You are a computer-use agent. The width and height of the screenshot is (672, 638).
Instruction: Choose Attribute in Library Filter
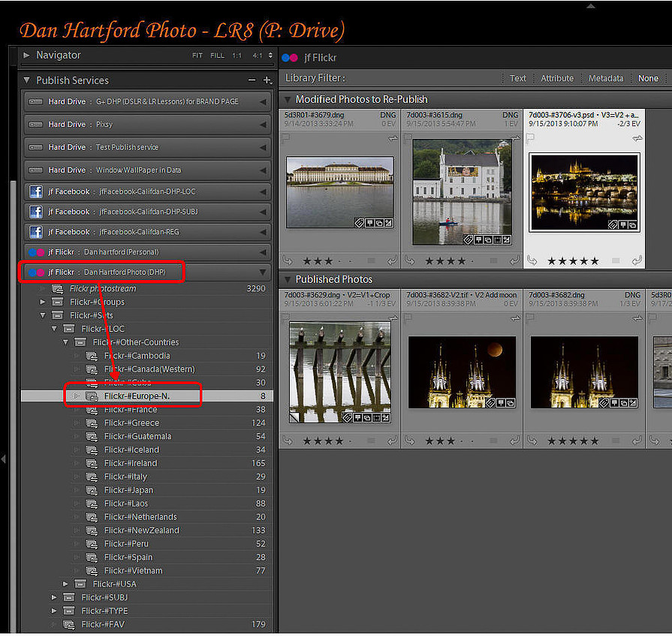(556, 78)
